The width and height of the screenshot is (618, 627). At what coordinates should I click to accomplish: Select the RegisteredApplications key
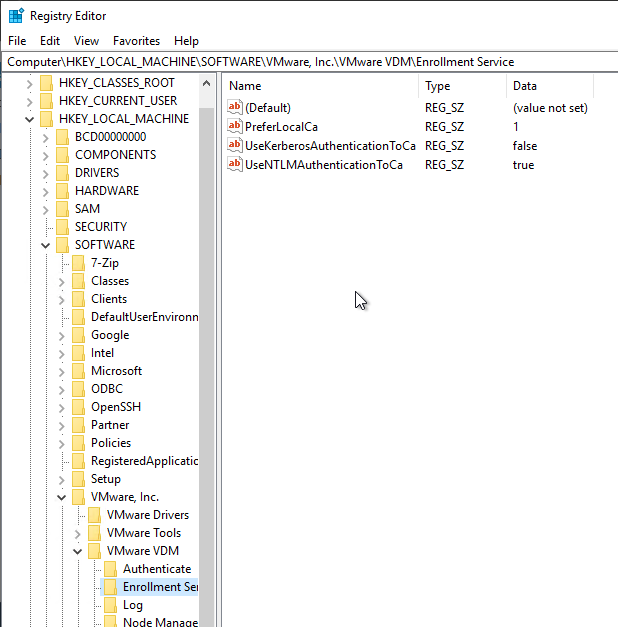pyautogui.click(x=144, y=461)
